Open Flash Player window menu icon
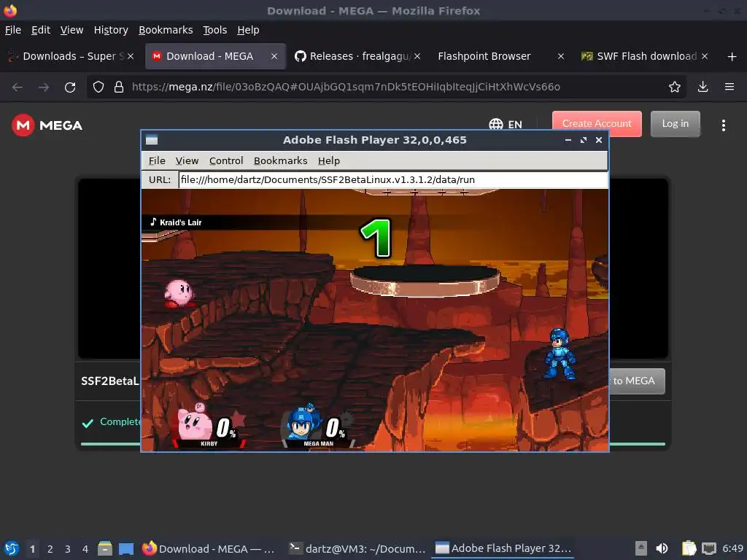Viewport: 747px width, 560px height. tap(152, 140)
